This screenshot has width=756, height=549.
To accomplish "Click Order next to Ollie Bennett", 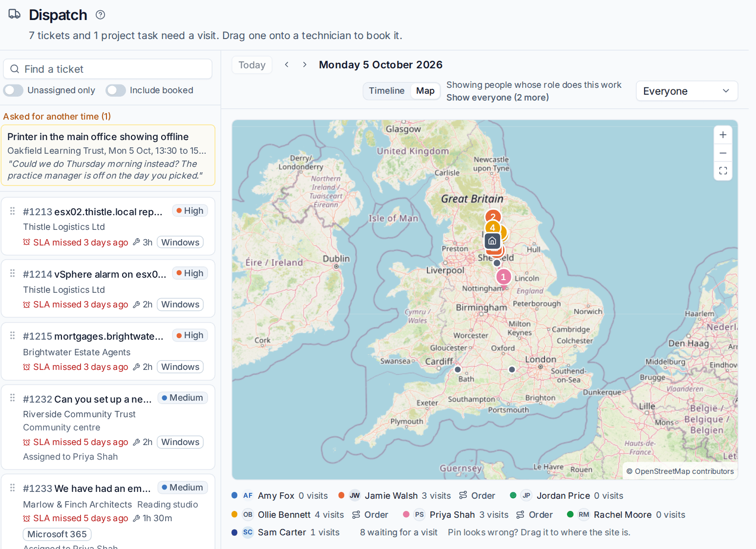I will 370,515.
